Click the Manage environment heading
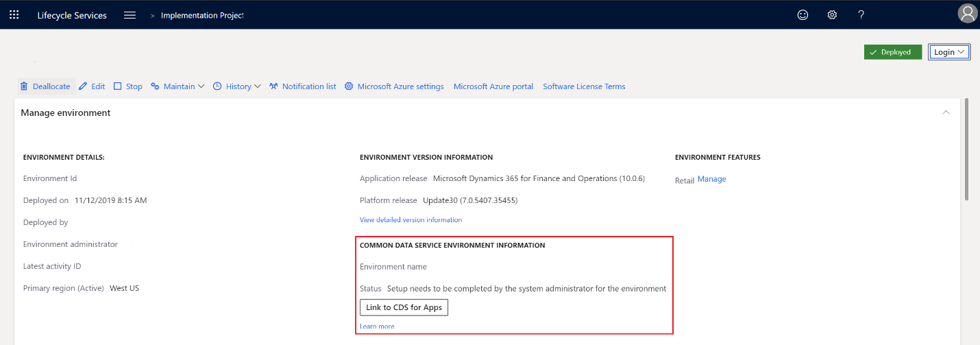Screen dimensions: 980x345 coord(66,112)
